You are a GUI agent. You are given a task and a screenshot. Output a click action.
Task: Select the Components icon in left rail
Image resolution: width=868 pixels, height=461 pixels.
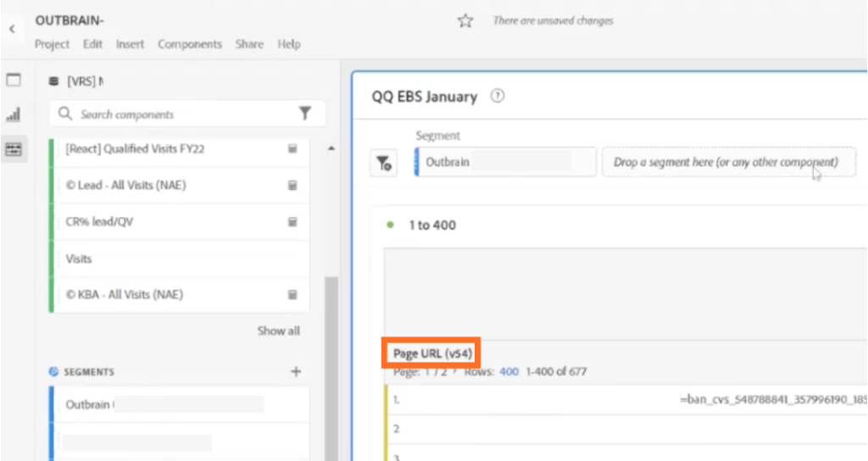click(13, 149)
